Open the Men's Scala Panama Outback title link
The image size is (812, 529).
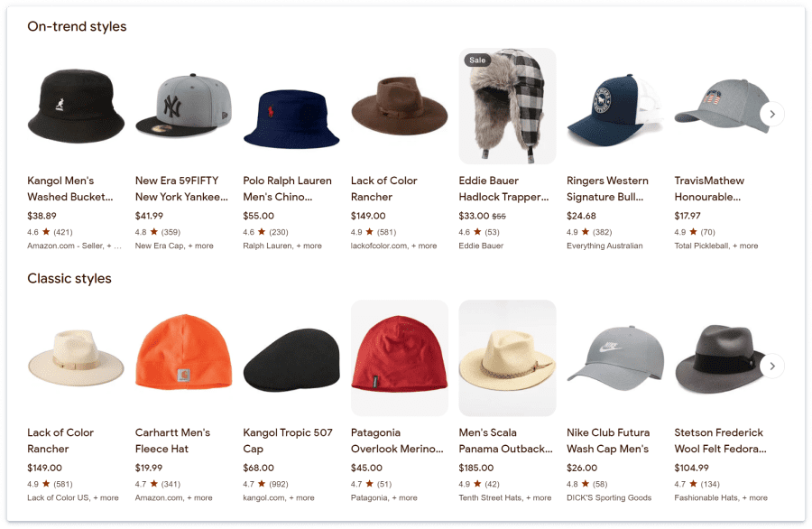click(x=505, y=441)
